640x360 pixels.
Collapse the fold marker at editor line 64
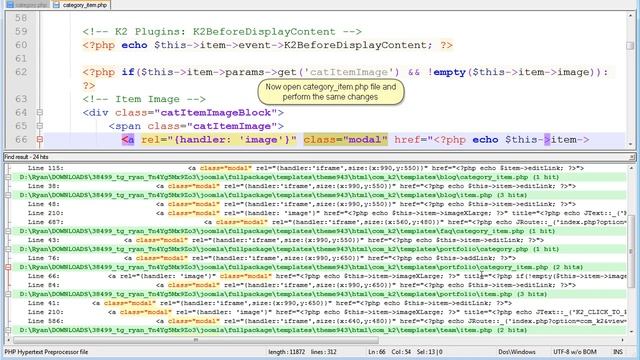[40, 112]
